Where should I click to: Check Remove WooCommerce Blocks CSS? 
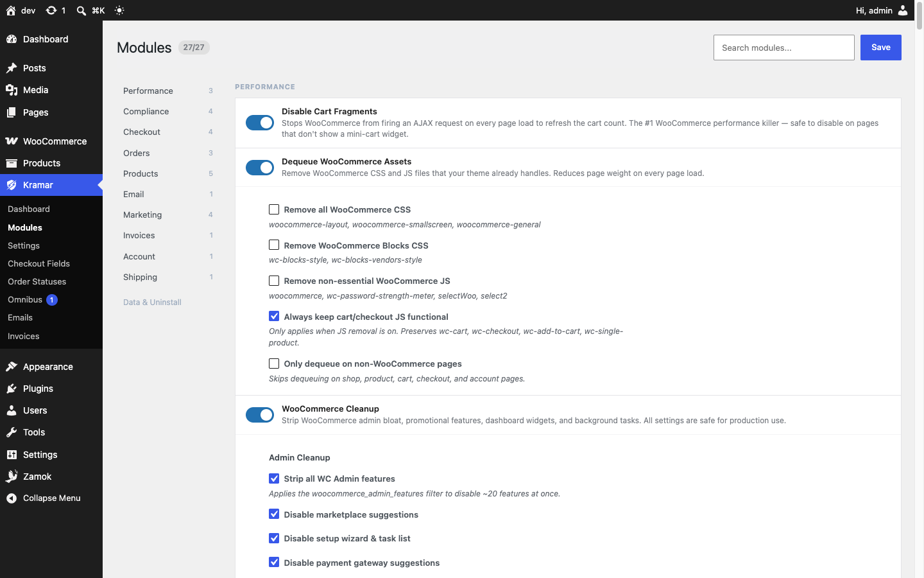274,245
